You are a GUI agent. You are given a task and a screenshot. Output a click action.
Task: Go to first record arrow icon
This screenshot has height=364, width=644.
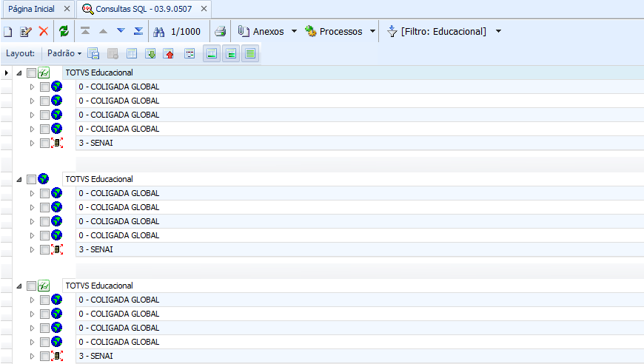click(x=85, y=31)
